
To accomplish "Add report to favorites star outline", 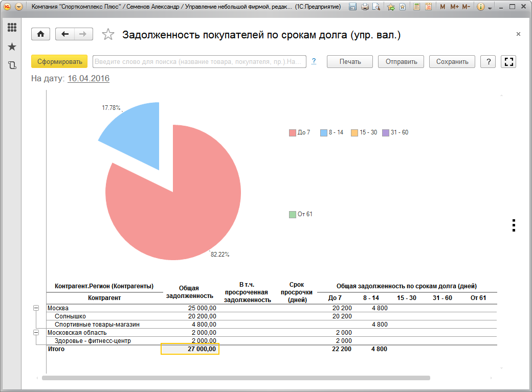I will click(108, 34).
